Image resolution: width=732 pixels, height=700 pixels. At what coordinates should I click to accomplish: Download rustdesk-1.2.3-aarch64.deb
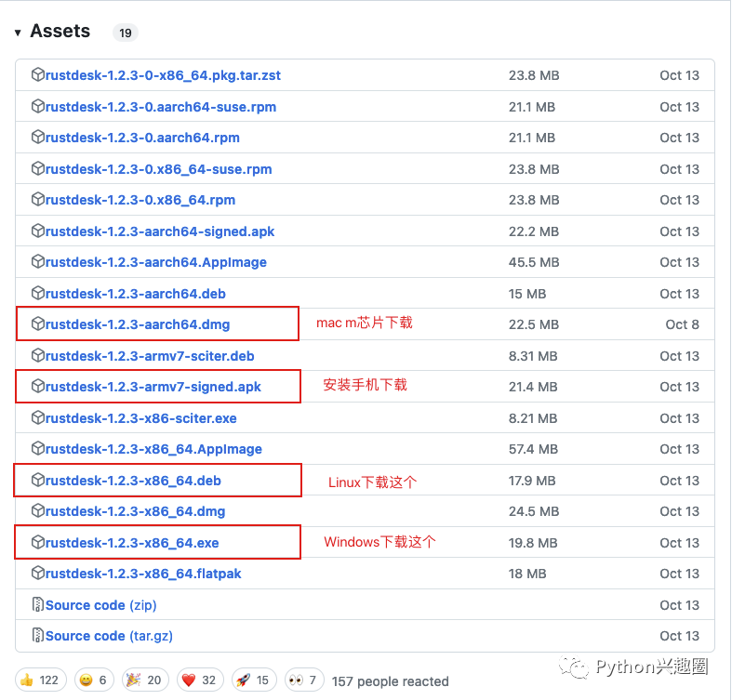[x=136, y=294]
